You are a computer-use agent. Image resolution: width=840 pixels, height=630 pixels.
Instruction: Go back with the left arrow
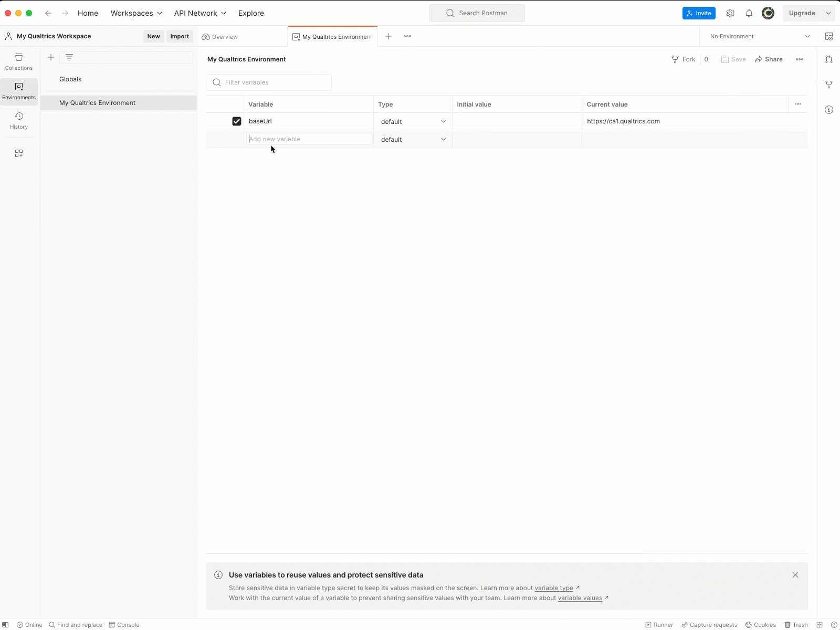pyautogui.click(x=48, y=13)
